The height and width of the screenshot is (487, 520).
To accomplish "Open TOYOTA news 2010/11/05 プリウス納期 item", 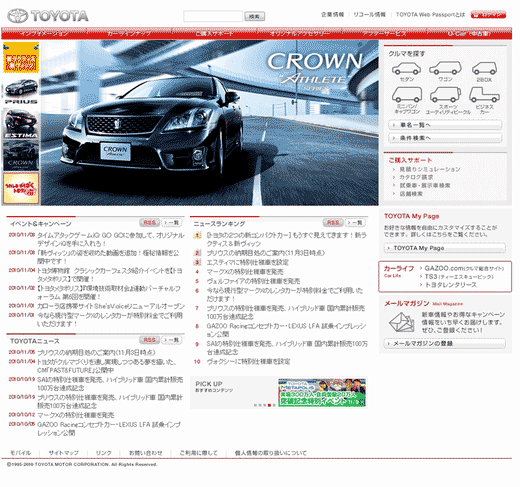I will click(96, 353).
